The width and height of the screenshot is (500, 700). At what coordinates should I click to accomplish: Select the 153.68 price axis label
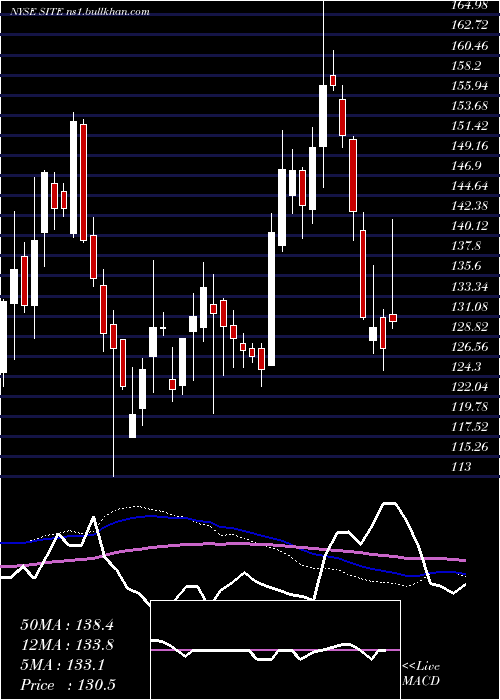(x=470, y=105)
